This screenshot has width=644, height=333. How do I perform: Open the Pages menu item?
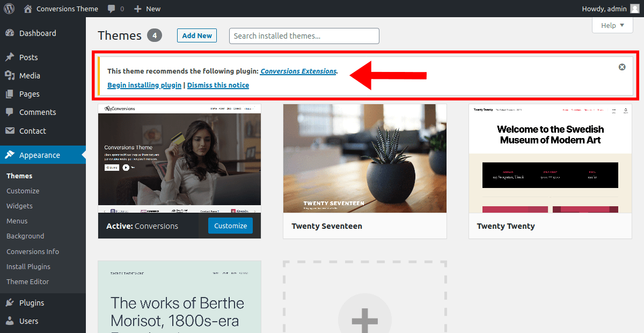tap(43, 94)
